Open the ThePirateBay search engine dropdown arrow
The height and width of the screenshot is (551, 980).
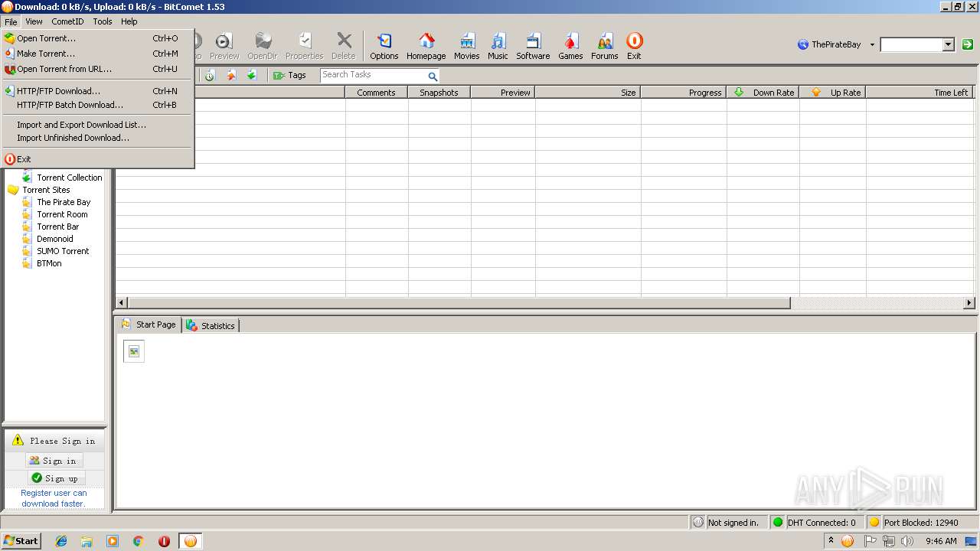872,44
